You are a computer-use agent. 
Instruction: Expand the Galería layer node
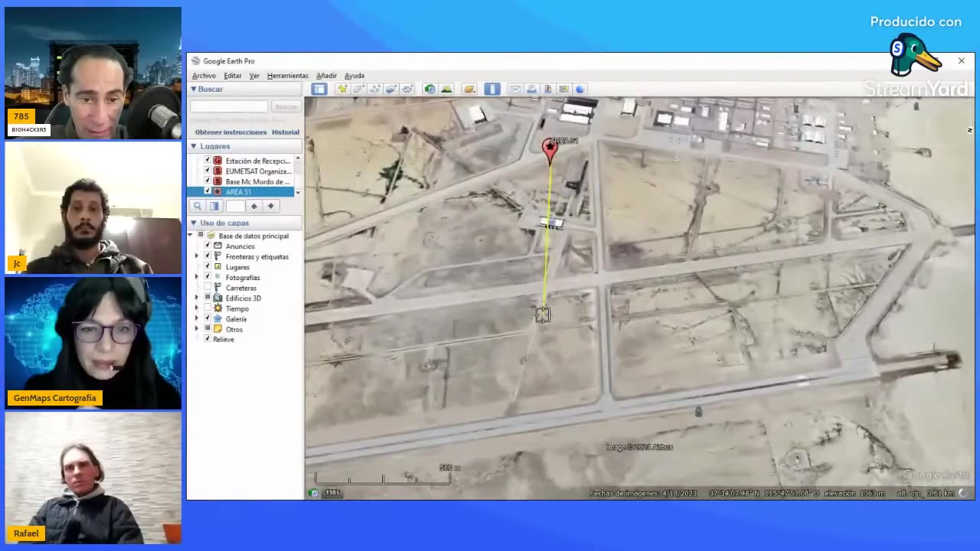(x=197, y=318)
